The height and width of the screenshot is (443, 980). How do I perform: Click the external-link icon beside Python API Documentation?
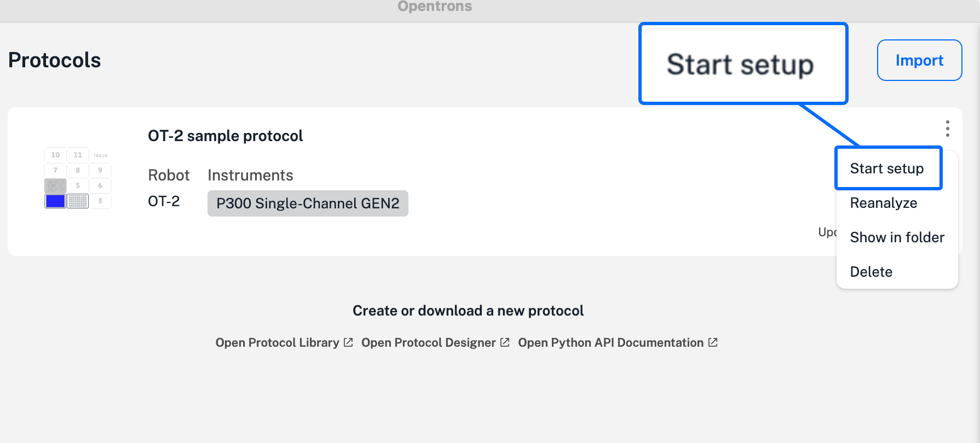coord(713,342)
